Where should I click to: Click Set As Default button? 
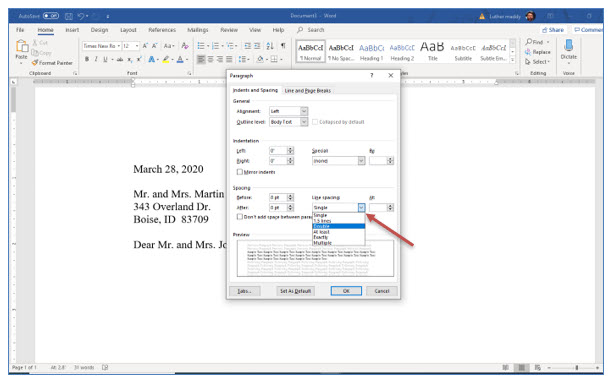[295, 291]
